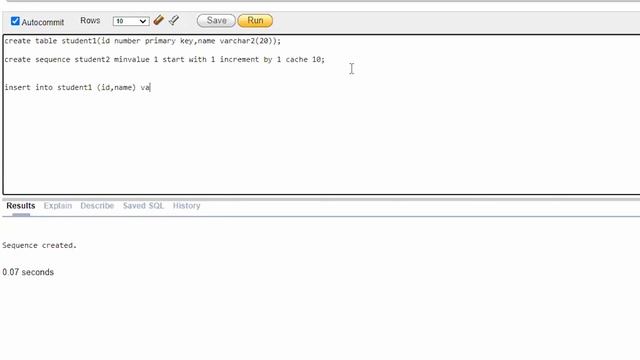Open the Rows count dropdown
Screen dimensions: 640x360
pyautogui.click(x=131, y=21)
